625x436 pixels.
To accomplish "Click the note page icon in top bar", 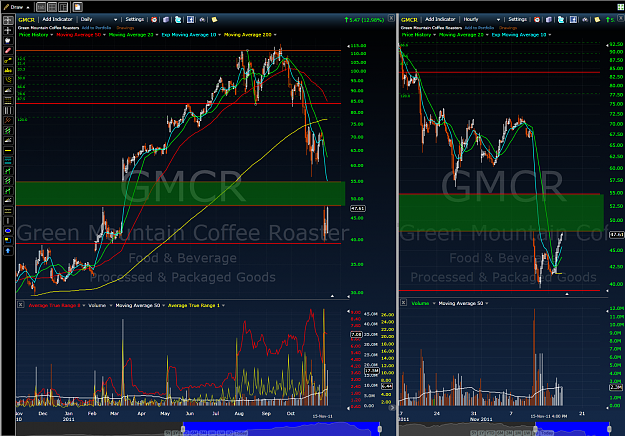I will (x=78, y=7).
